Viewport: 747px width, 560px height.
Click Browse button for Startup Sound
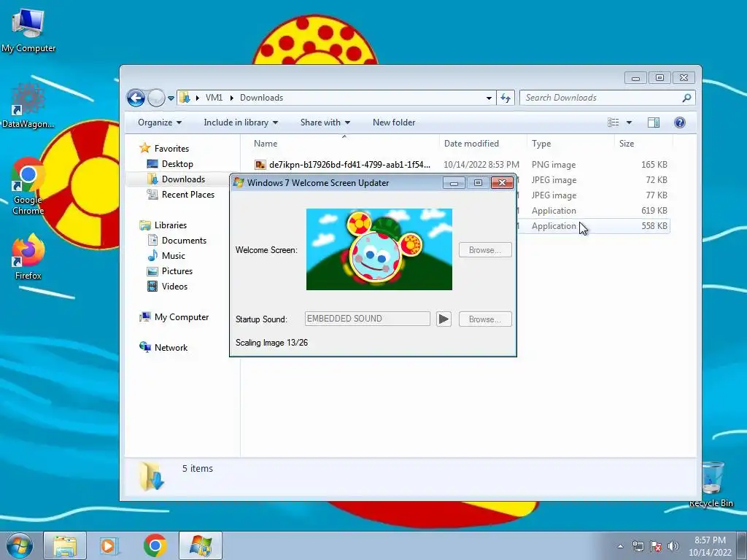tap(485, 319)
